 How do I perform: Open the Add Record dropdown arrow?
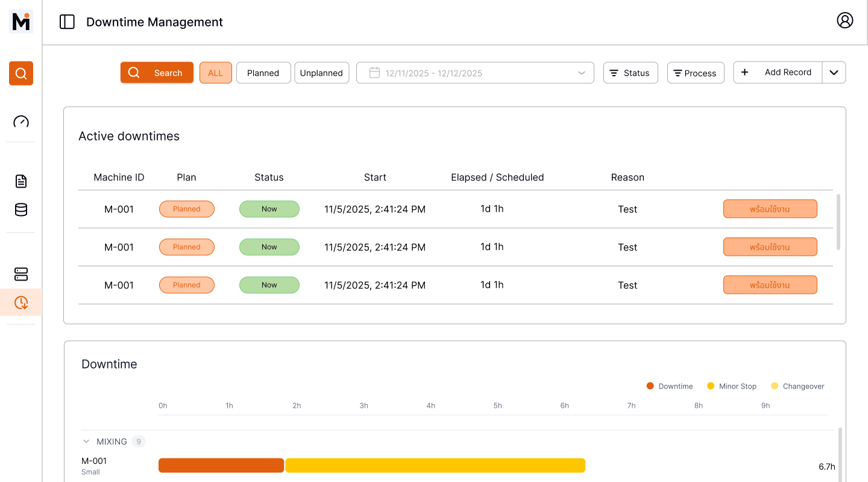pyautogui.click(x=834, y=72)
